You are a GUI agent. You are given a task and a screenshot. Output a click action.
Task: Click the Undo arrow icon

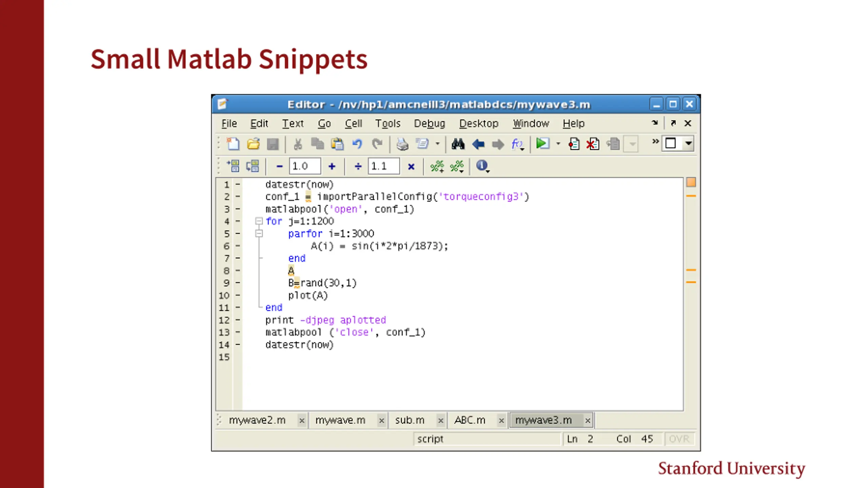point(357,144)
